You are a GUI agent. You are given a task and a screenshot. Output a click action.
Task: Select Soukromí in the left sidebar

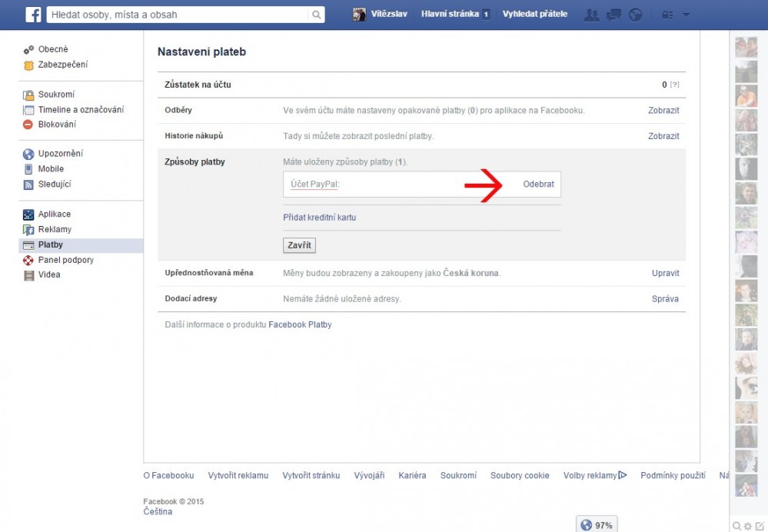pos(56,95)
